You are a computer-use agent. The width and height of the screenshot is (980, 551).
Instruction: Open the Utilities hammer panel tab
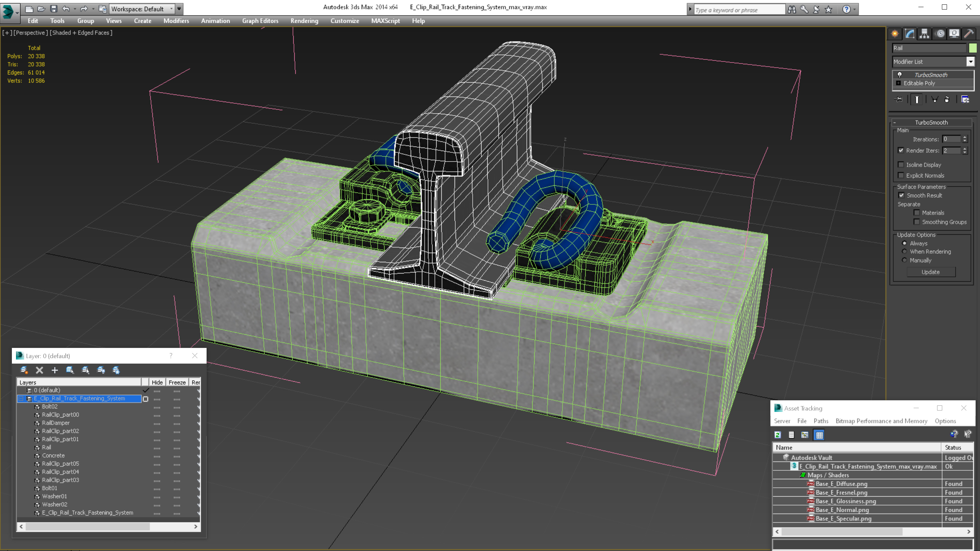[968, 34]
